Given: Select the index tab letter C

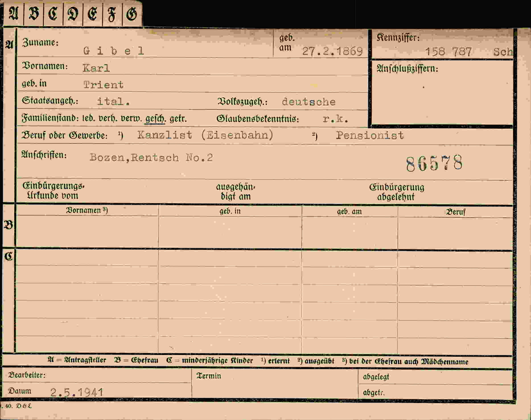Looking at the screenshot, I should [x=53, y=14].
